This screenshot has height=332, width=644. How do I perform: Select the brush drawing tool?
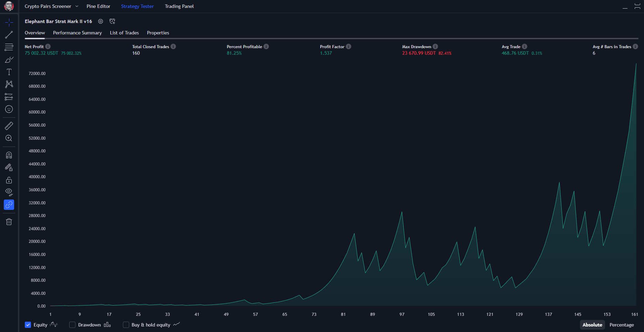(9, 60)
